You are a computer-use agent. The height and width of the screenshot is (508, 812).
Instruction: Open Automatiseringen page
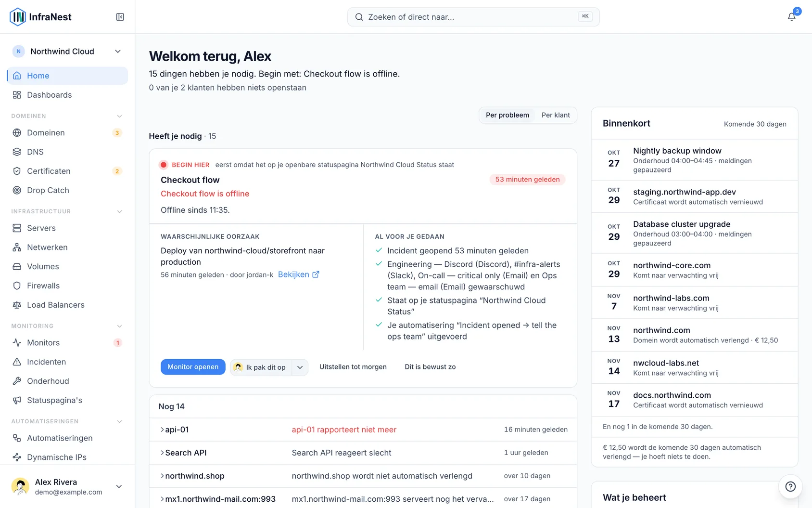click(x=67, y=438)
